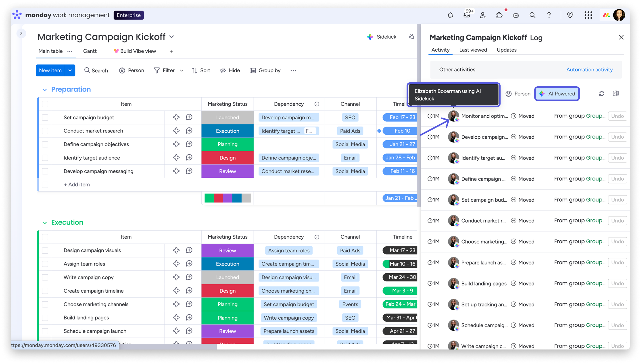
Task: Select the Design campaign visuals checkbox
Action: pos(45,250)
